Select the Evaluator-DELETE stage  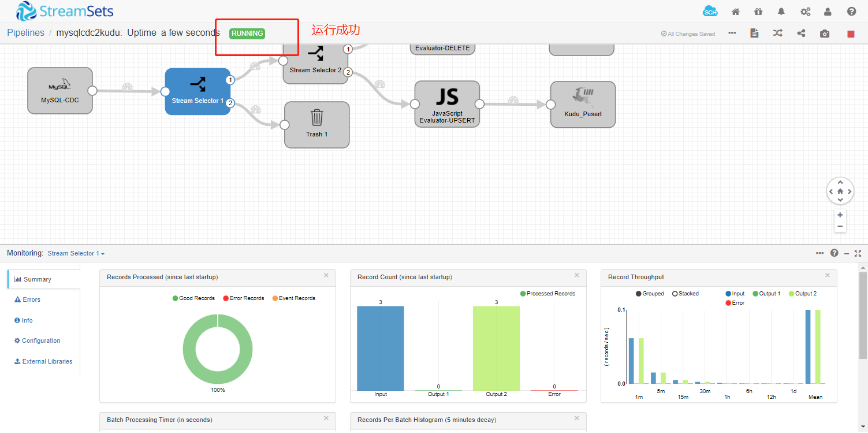point(442,49)
